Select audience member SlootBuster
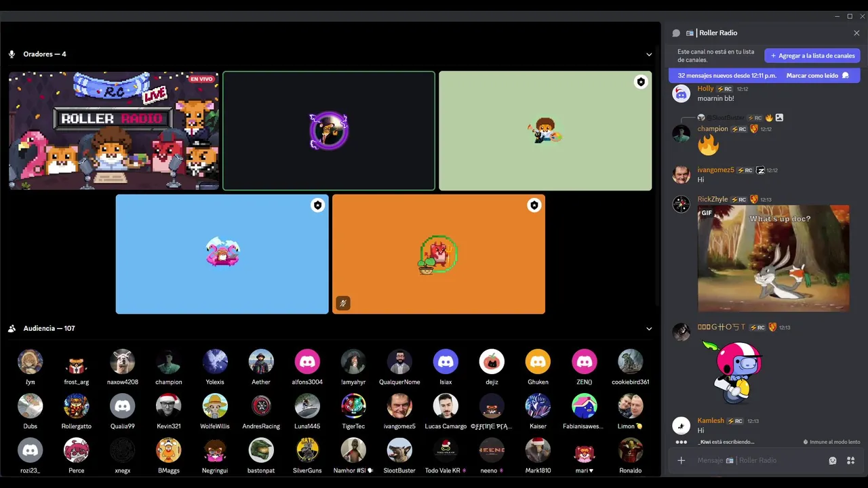868x488 pixels. [x=399, y=455]
